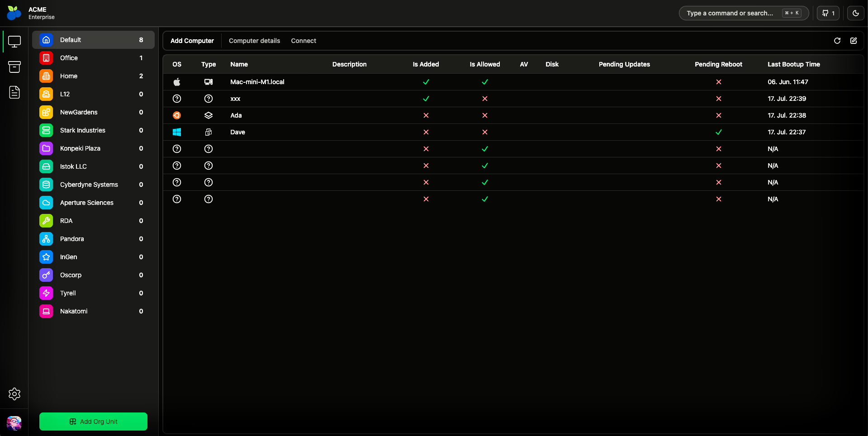
Task: Toggle Pending Reboot check for Dave
Action: point(719,132)
